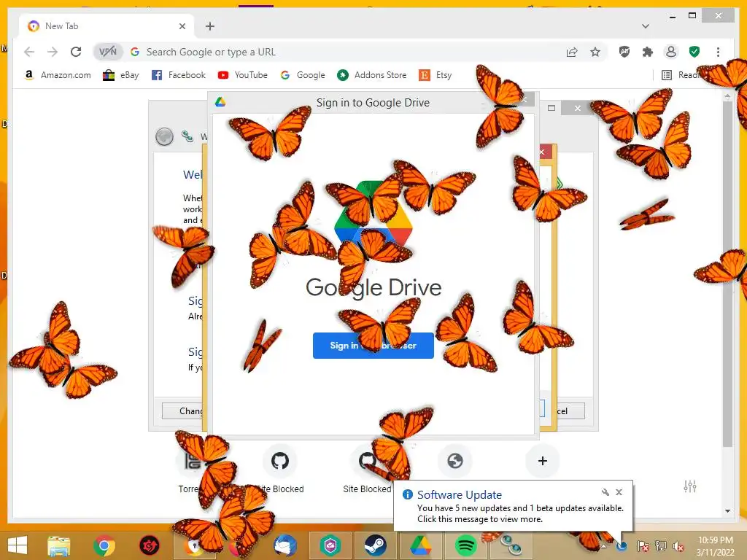Open the browser three-dot menu
Image resolution: width=747 pixels, height=560 pixels.
[718, 52]
